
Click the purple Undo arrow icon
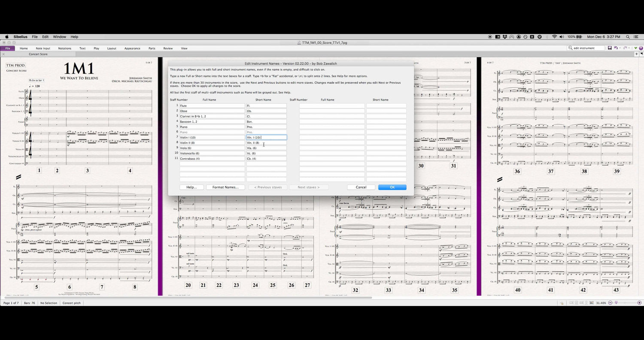615,48
